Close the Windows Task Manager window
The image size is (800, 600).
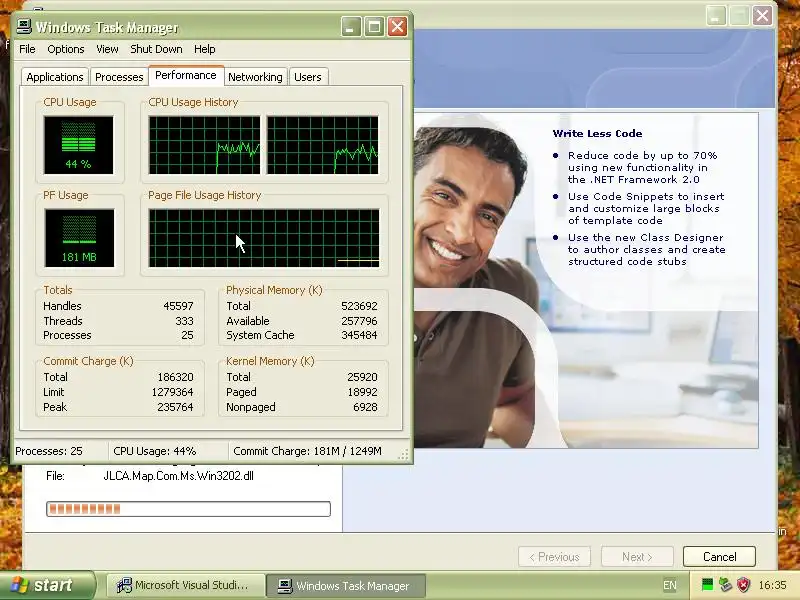(397, 27)
